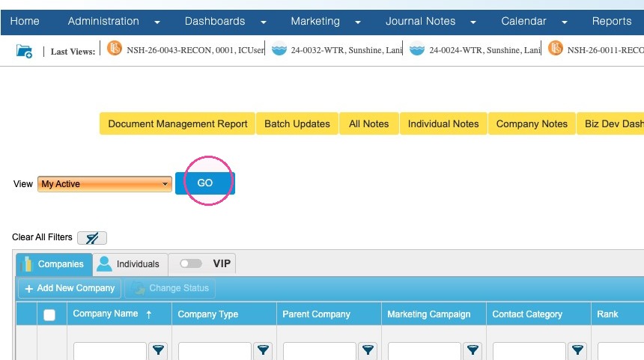Open the Calendar menu
The width and height of the screenshot is (644, 360).
[x=523, y=22]
